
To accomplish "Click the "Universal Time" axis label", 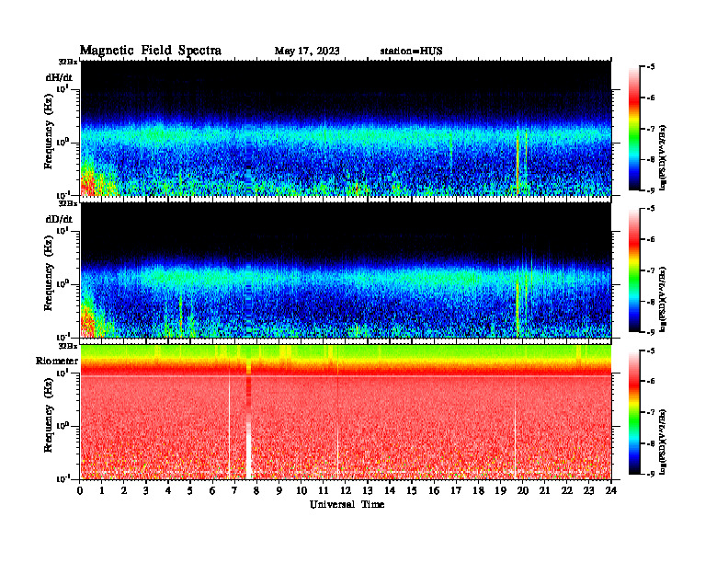I will [x=347, y=504].
